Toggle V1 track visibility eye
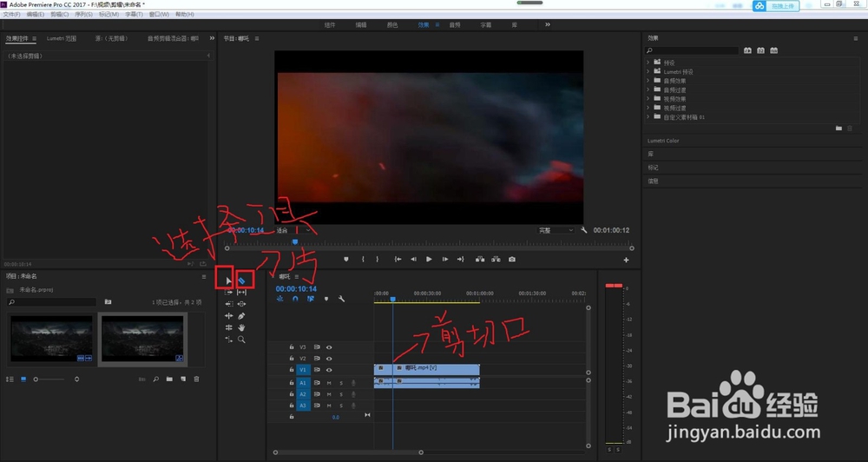Screen dimensions: 868x462 (x=329, y=370)
